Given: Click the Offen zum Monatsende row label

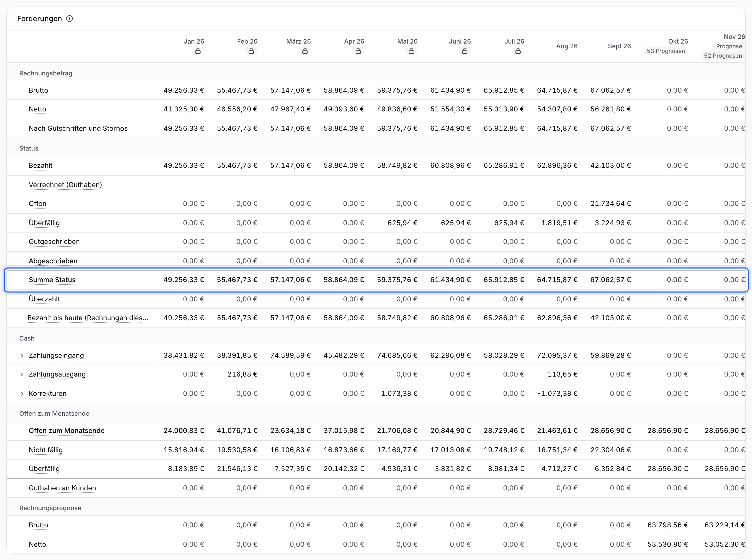Looking at the screenshot, I should click(67, 431).
